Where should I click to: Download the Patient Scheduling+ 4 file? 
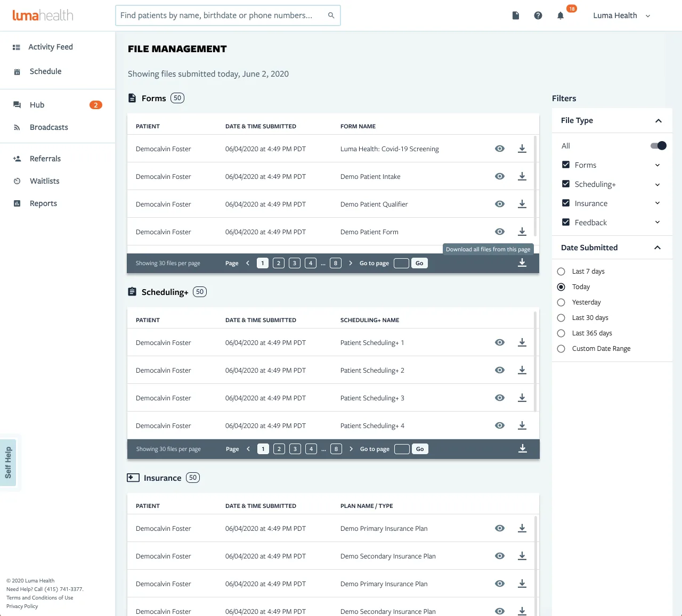click(x=522, y=425)
